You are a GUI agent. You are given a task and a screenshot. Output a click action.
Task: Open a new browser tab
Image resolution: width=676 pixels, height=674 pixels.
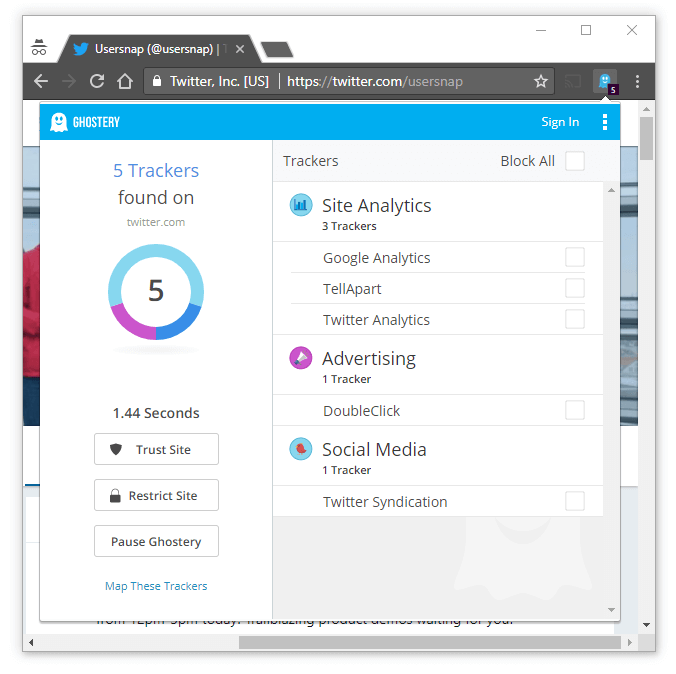click(277, 50)
